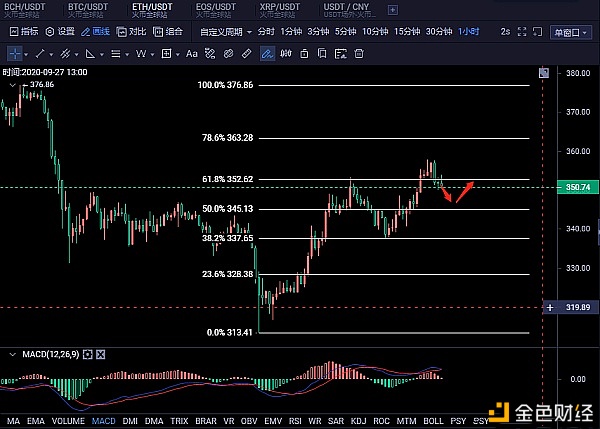The image size is (600, 429).
Task: Click the magnet snap drawing icon
Action: 210,54
